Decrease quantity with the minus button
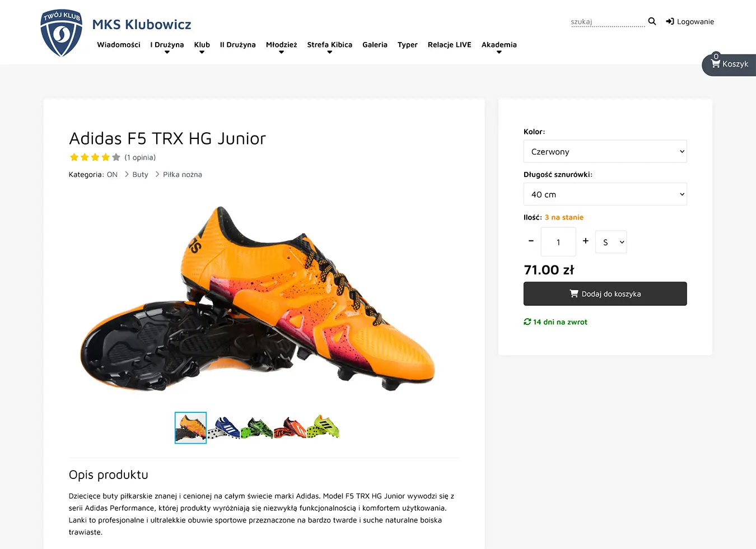The image size is (756, 549). pos(531,241)
